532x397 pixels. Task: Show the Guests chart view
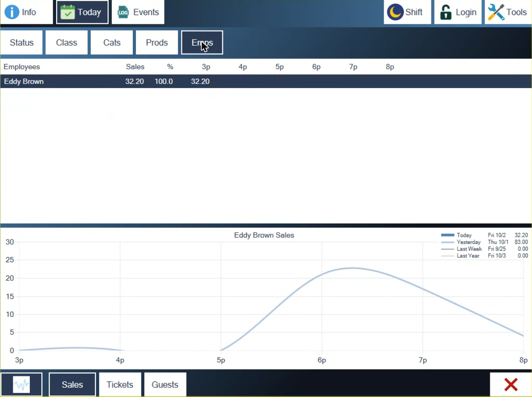point(165,385)
